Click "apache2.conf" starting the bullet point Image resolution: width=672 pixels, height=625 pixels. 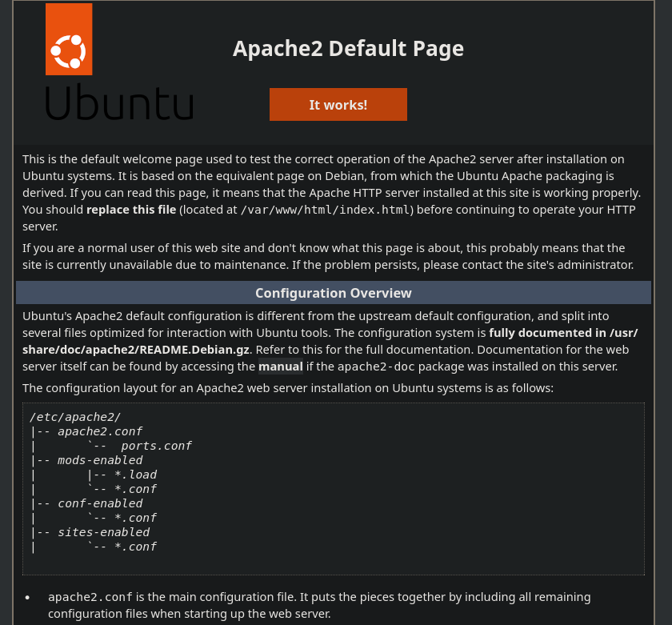90,597
